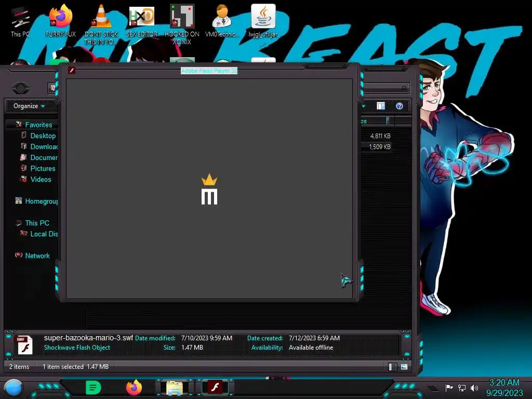Click 1 item selected 1.47 MB status text
The height and width of the screenshot is (399, 532).
coord(75,366)
